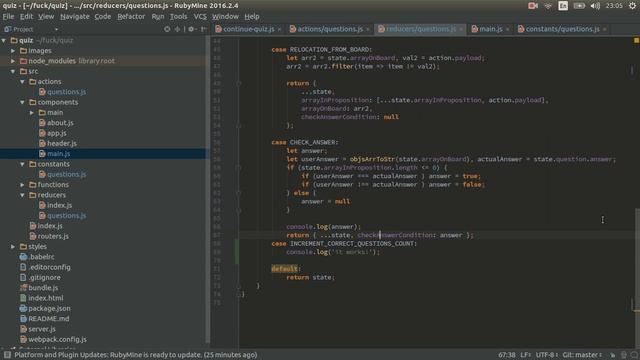Expand the functions folder
The width and height of the screenshot is (640, 360).
coord(22,185)
